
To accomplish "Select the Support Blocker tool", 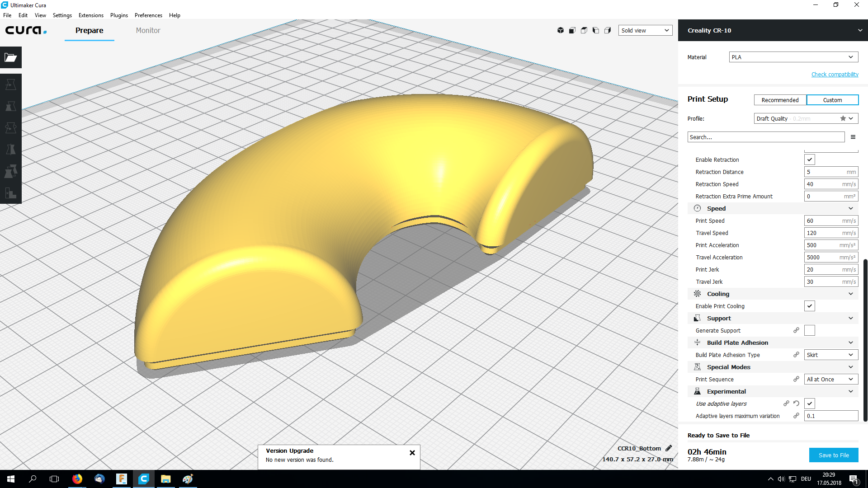I will (x=11, y=193).
